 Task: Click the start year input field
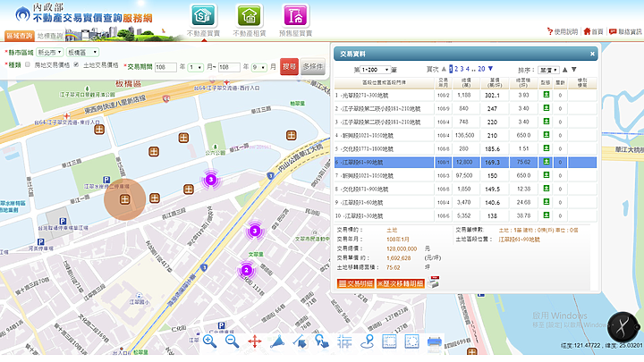point(166,67)
